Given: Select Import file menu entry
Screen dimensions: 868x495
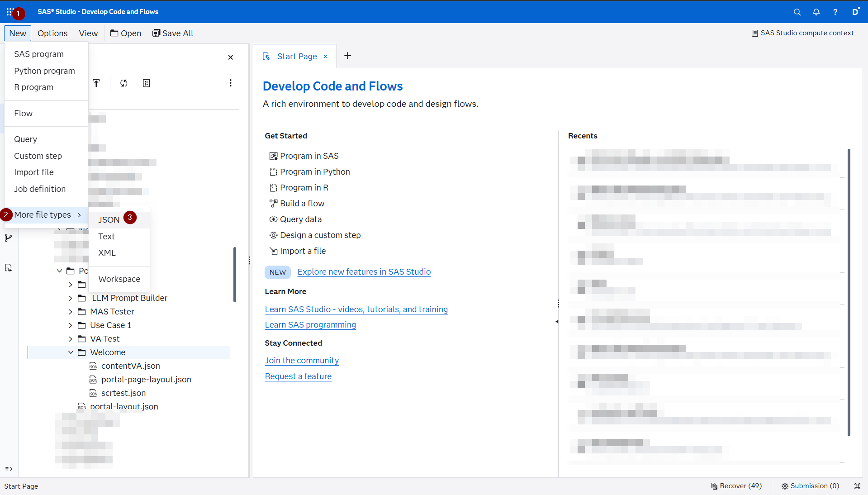Looking at the screenshot, I should pos(46,172).
